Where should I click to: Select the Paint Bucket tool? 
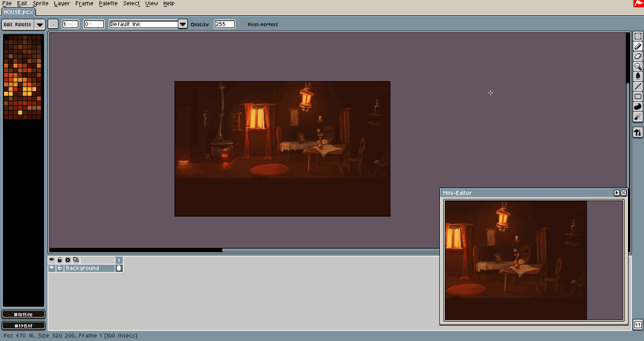pos(638,76)
